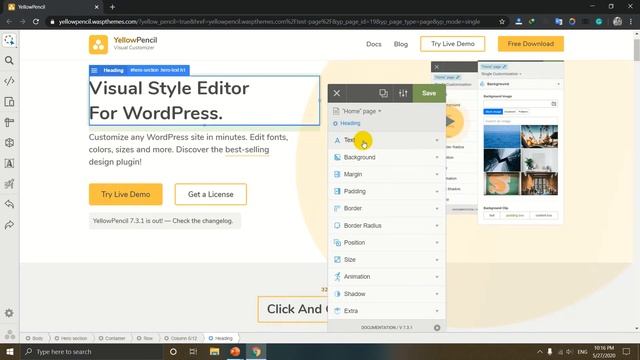Viewport: 640px width, 360px height.
Task: Open the Shadow property group
Action: [387, 293]
